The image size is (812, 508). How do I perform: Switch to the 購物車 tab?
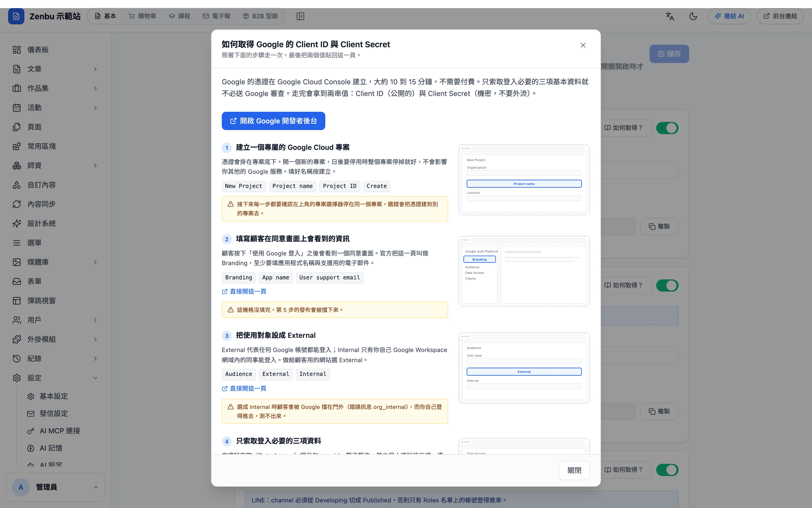142,16
